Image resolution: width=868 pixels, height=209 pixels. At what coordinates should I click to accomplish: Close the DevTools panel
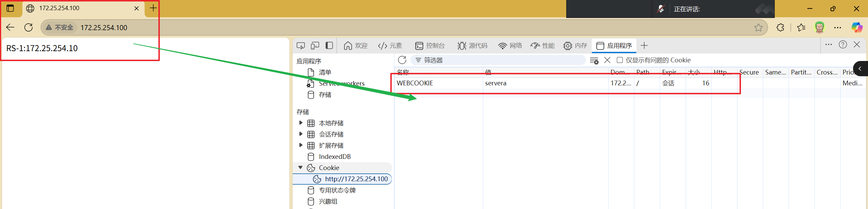[x=857, y=44]
